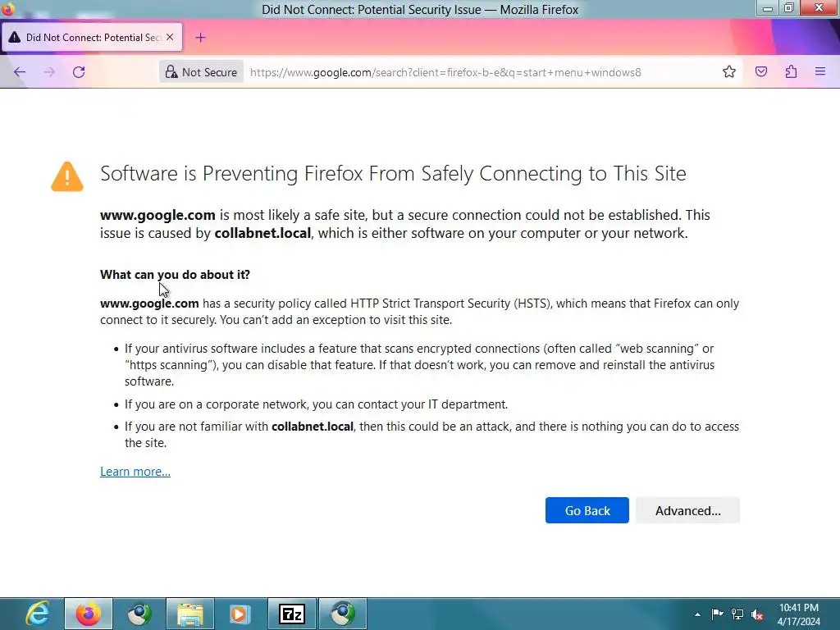Click the greyed-out forward navigation arrow
Viewport: 840px width, 630px height.
(49, 72)
